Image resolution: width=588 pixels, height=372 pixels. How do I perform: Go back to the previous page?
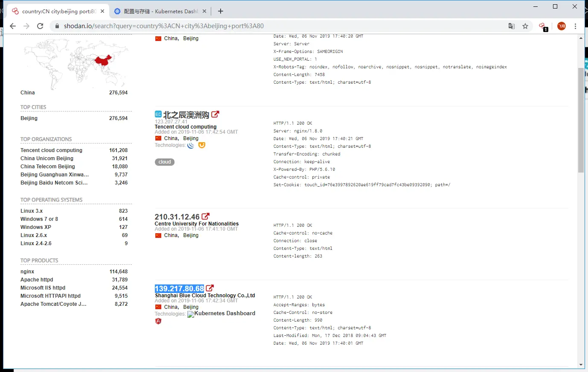13,26
